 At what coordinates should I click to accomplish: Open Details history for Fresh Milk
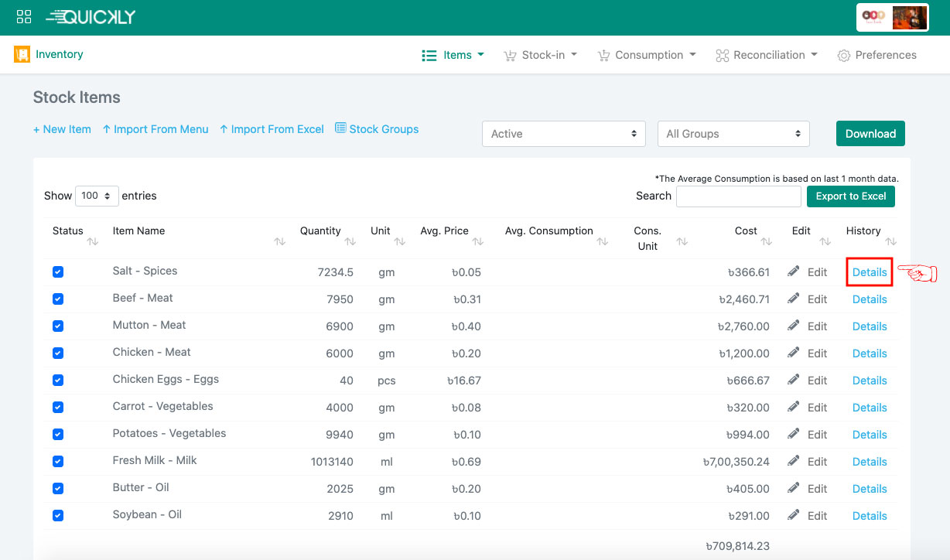(869, 462)
